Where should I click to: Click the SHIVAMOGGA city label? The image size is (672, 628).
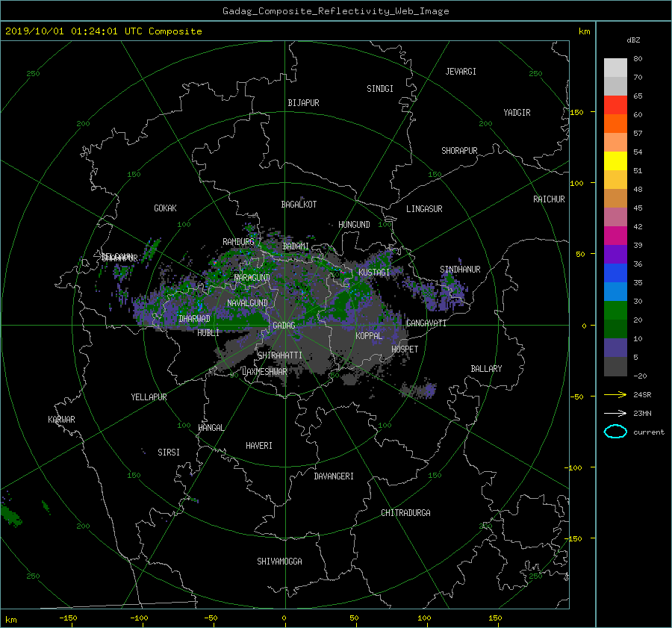[279, 561]
